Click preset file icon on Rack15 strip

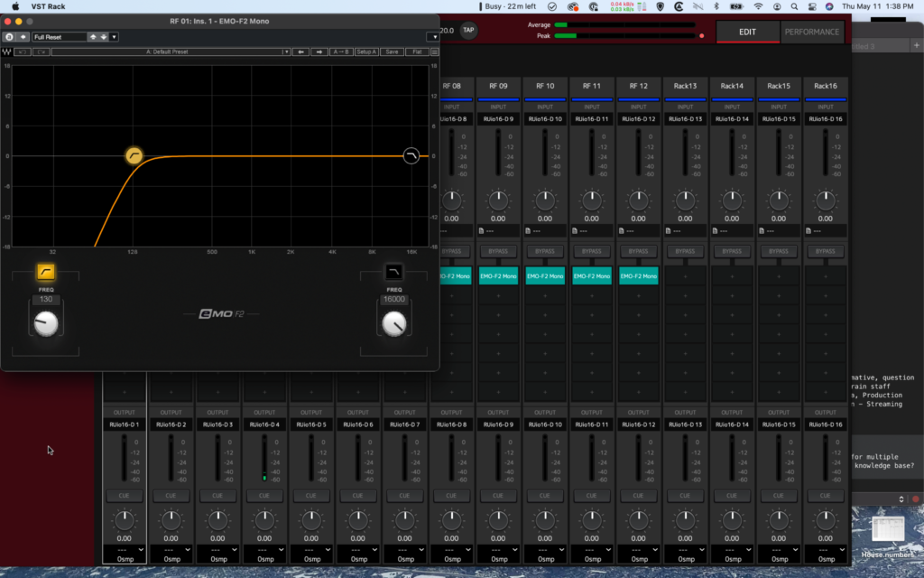pyautogui.click(x=762, y=231)
